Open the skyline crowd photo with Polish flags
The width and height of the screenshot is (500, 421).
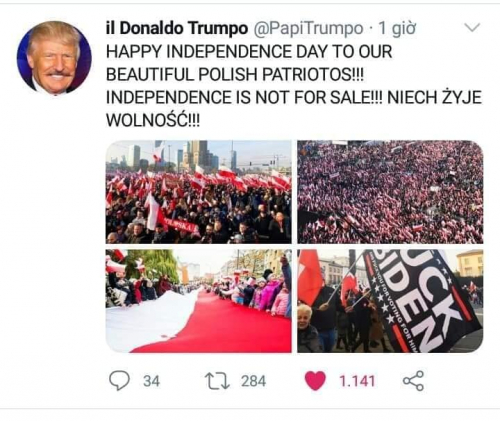tap(199, 192)
